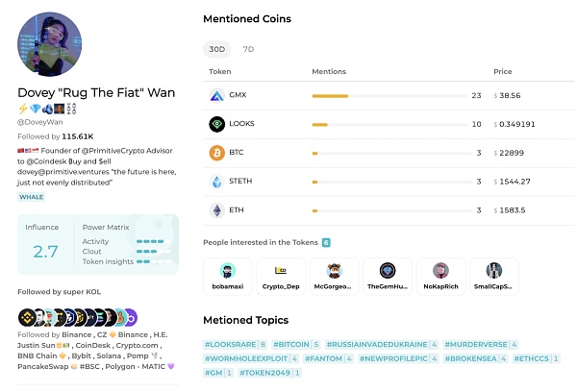Viewport: 577px width, 392px height.
Task: Click the GMX mentions bar
Action: click(x=330, y=95)
